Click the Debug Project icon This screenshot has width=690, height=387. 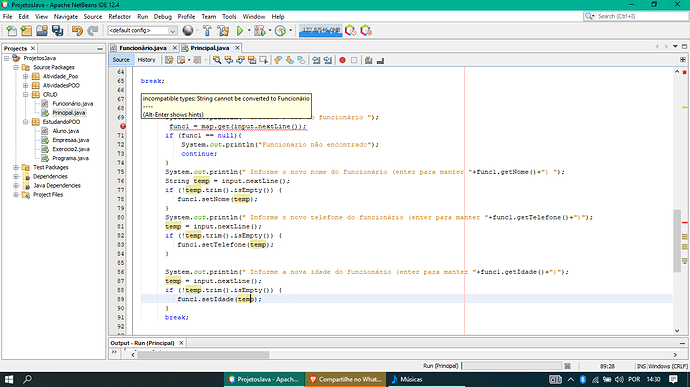[x=260, y=31]
